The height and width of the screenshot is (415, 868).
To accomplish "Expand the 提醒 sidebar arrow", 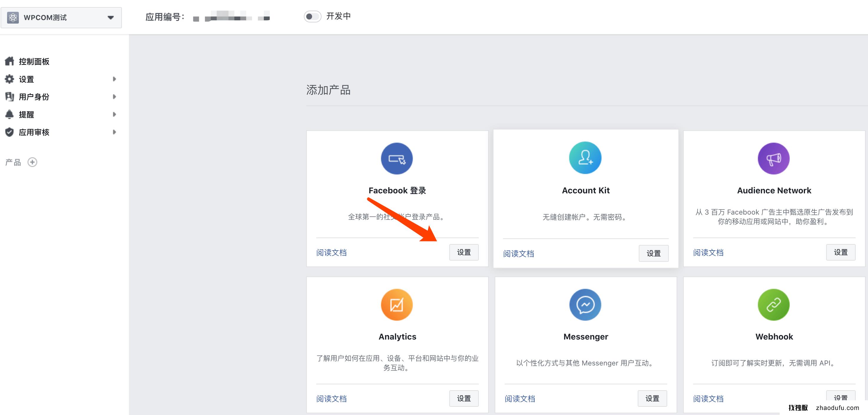I will (x=114, y=114).
